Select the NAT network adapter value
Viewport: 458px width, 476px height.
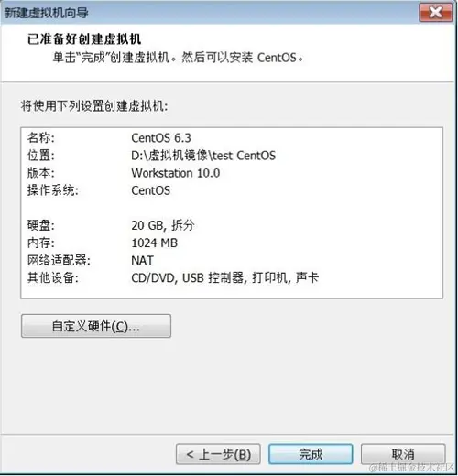142,260
